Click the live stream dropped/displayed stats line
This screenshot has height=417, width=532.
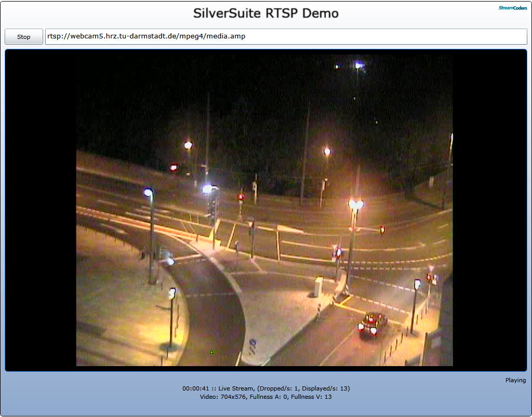tap(266, 388)
